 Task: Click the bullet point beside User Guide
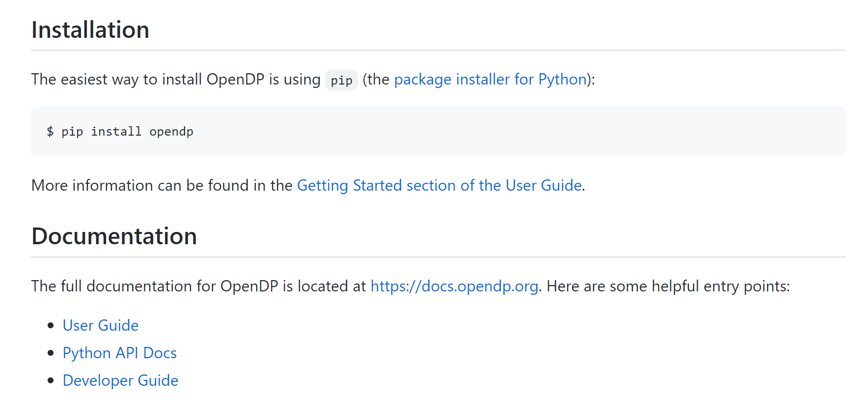pos(51,325)
